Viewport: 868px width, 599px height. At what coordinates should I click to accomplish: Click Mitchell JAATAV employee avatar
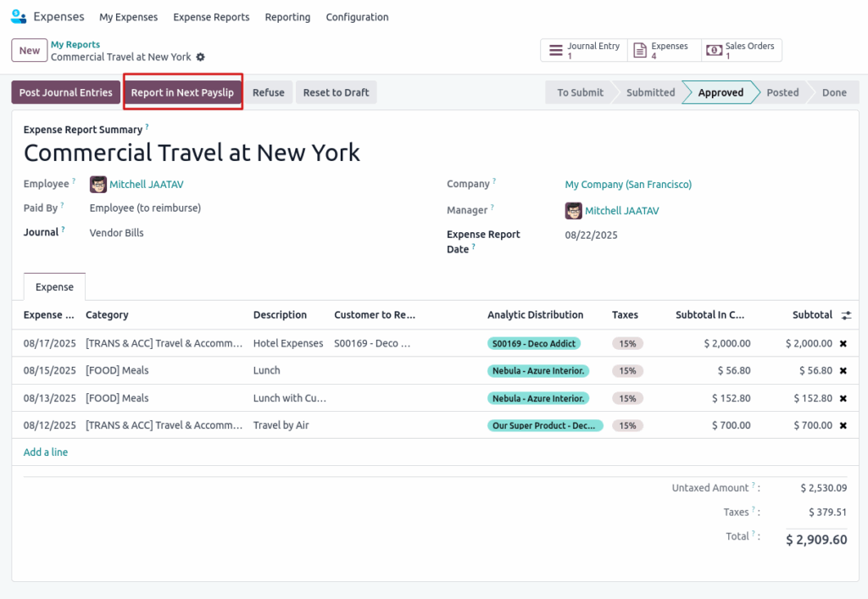(x=98, y=185)
